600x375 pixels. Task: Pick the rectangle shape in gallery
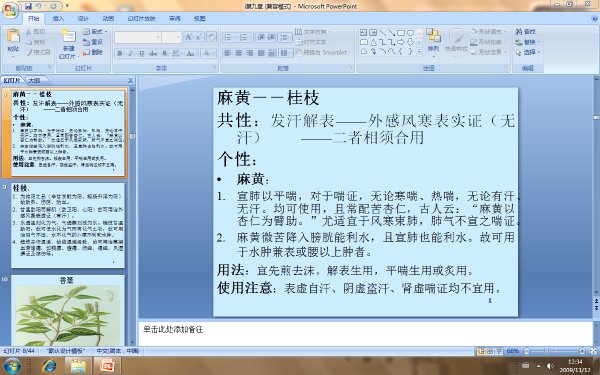click(401, 33)
